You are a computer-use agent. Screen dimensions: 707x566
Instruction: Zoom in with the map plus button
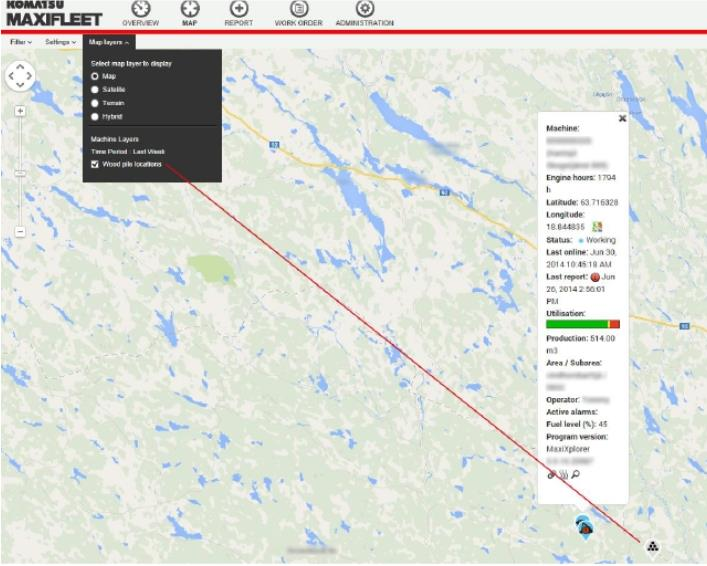tap(20, 111)
